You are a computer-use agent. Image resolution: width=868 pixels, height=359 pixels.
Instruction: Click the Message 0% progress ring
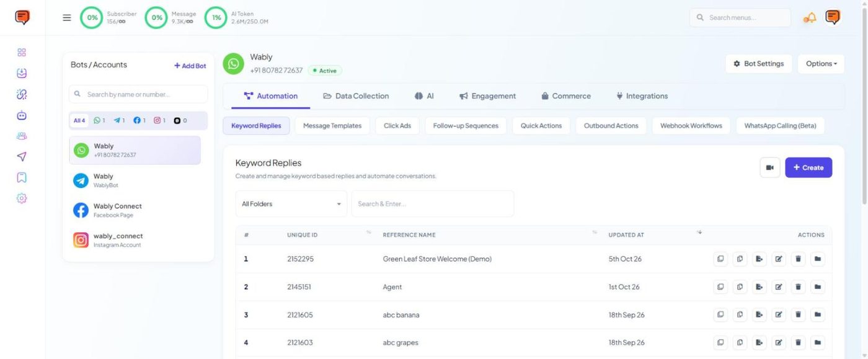click(x=156, y=17)
